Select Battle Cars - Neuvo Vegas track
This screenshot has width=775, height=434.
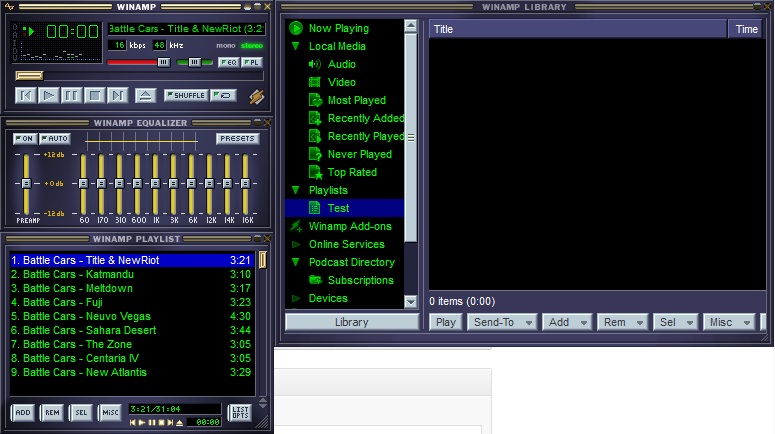(131, 316)
